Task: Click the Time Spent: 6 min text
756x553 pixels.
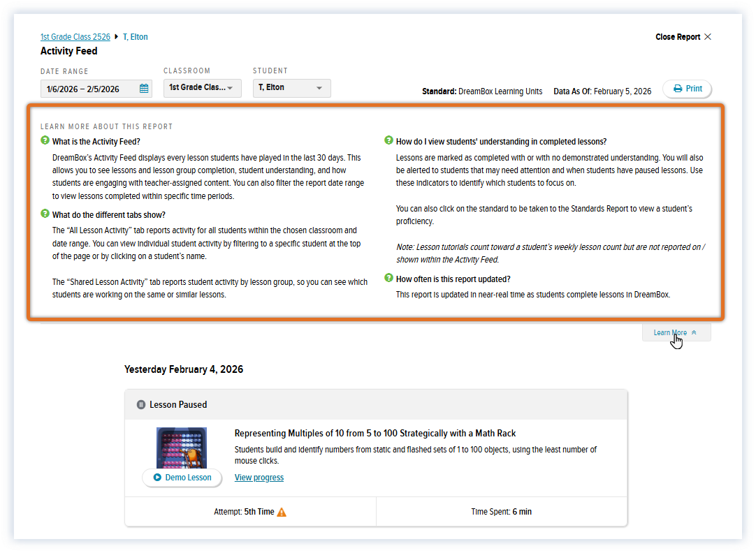Action: pyautogui.click(x=502, y=512)
